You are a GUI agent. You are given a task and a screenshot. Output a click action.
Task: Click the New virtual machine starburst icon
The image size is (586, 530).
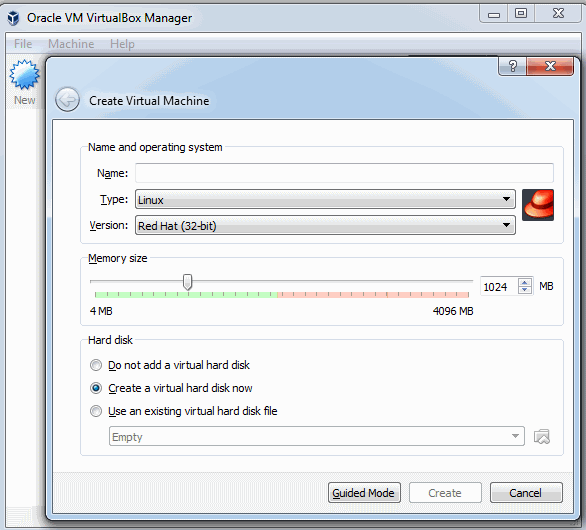24,75
